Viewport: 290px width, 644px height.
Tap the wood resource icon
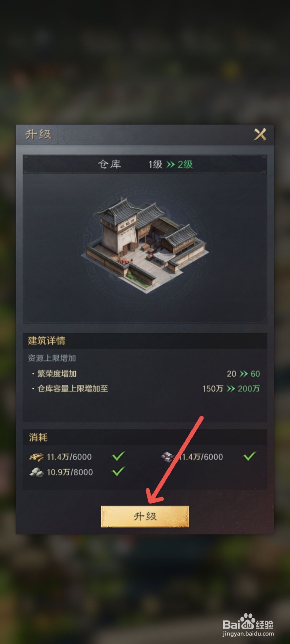(36, 457)
